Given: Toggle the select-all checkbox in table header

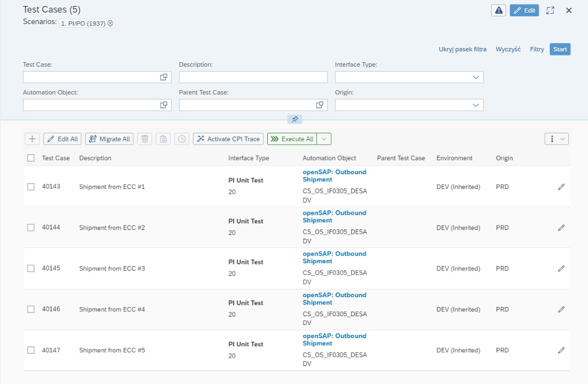Looking at the screenshot, I should click(31, 158).
